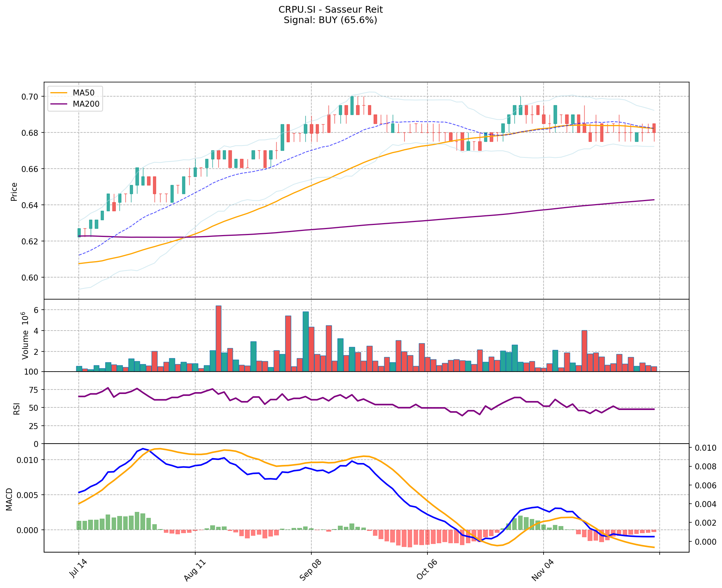Click the MA200 legend entry
Image resolution: width=722 pixels, height=588 pixels.
tap(86, 104)
